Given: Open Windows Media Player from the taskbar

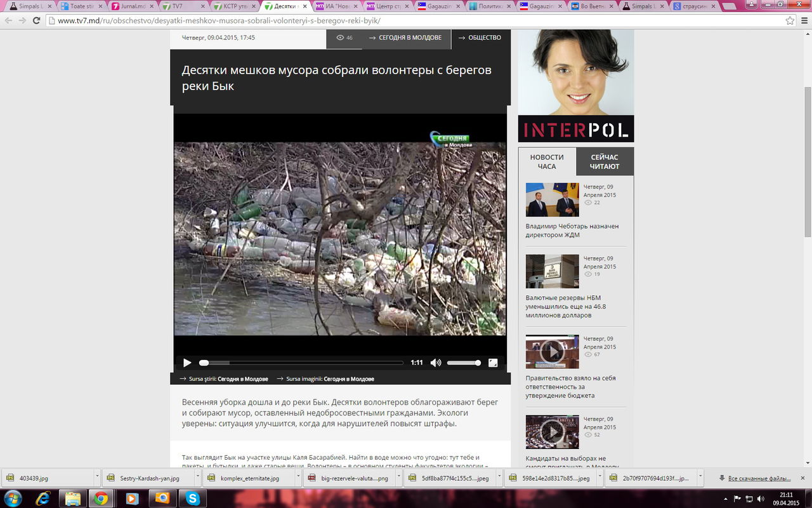Looking at the screenshot, I should tap(132, 498).
